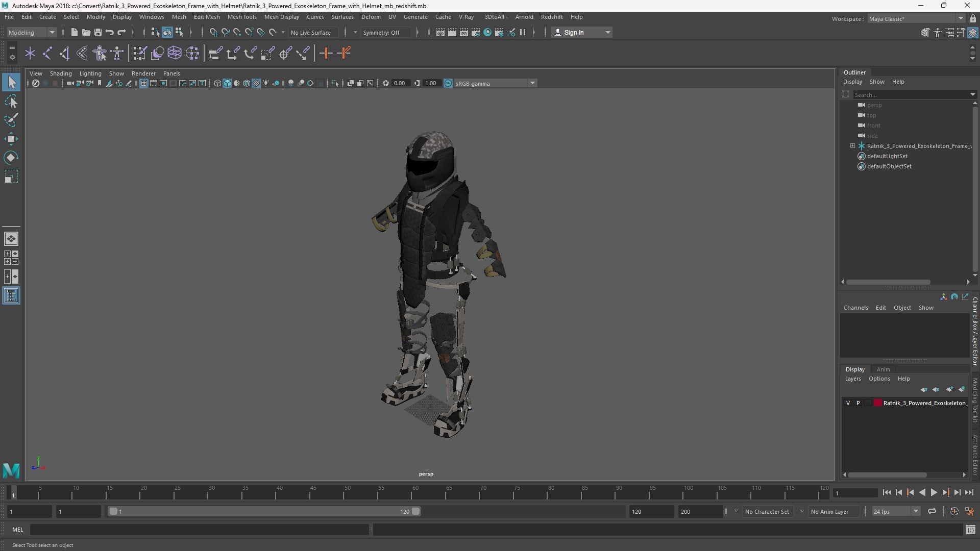Image resolution: width=980 pixels, height=551 pixels.
Task: Select the arrow Select Tool in toolbox
Action: (11, 82)
